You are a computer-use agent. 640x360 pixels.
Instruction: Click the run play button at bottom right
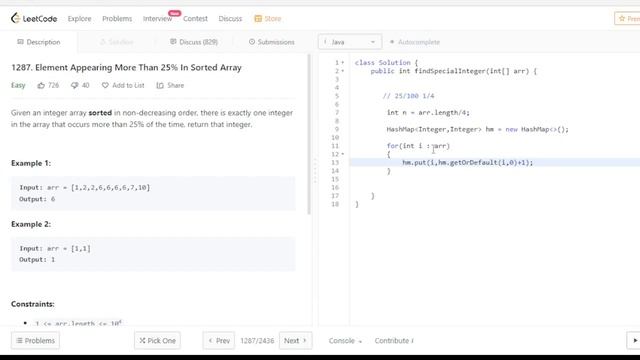point(634,340)
